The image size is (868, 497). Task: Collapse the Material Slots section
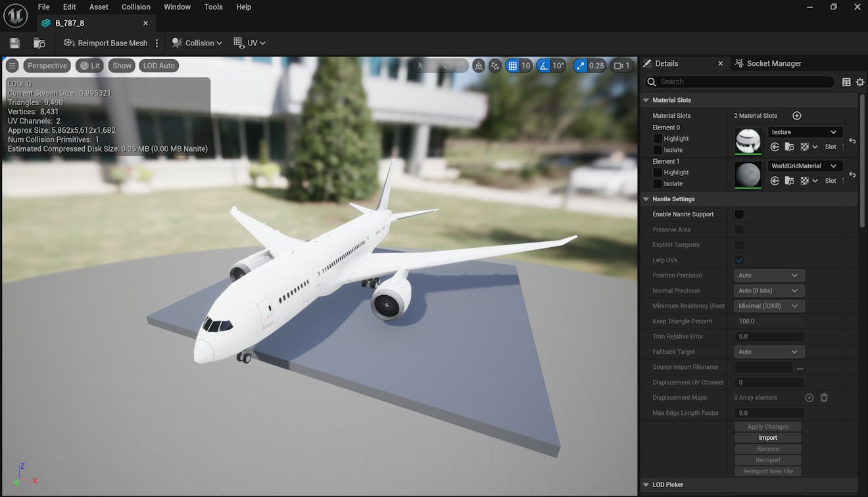[646, 101]
